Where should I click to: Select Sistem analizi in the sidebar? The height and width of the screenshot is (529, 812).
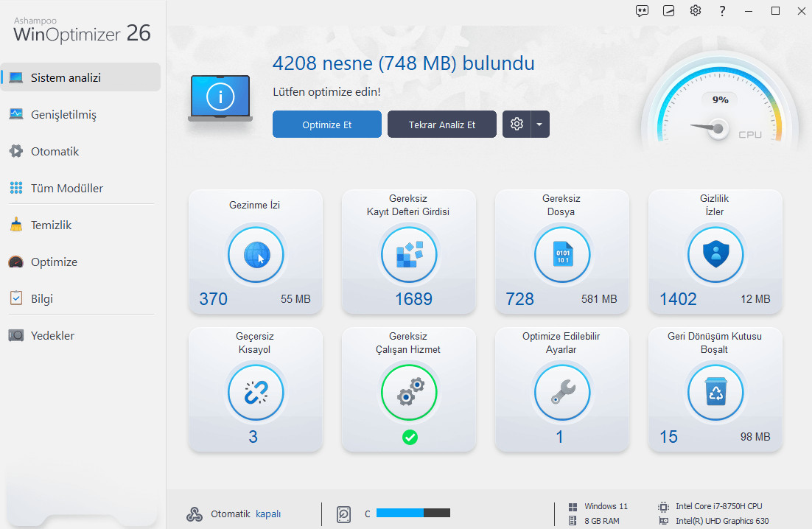(x=80, y=77)
